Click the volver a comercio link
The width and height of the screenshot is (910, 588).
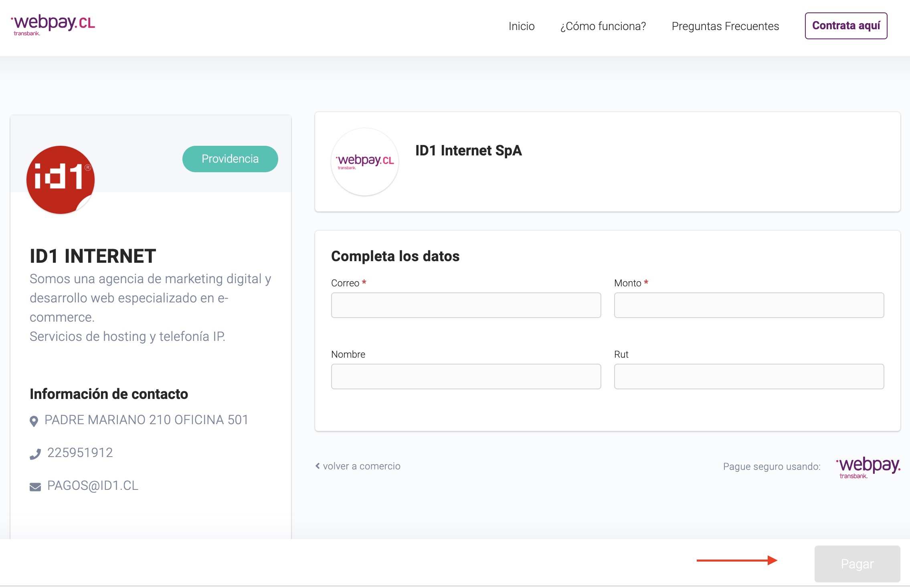click(x=362, y=466)
